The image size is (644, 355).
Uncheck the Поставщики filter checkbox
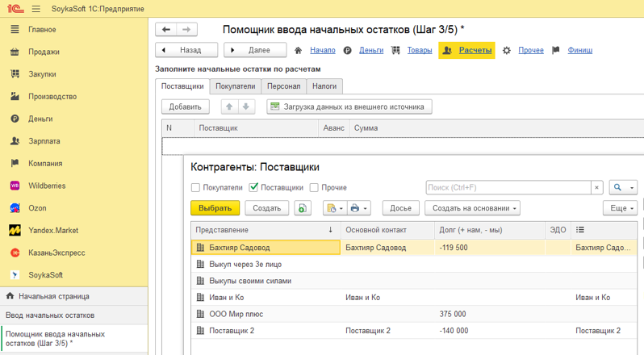coord(253,187)
